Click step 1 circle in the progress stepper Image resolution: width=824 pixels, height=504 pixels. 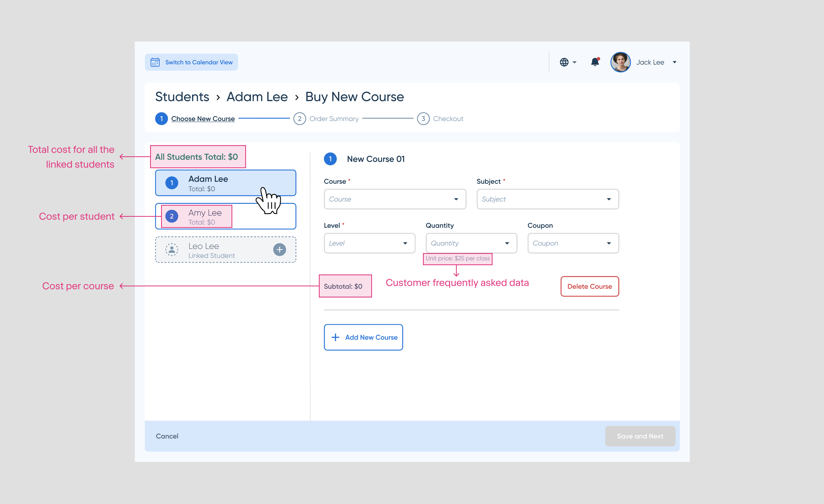(x=161, y=119)
